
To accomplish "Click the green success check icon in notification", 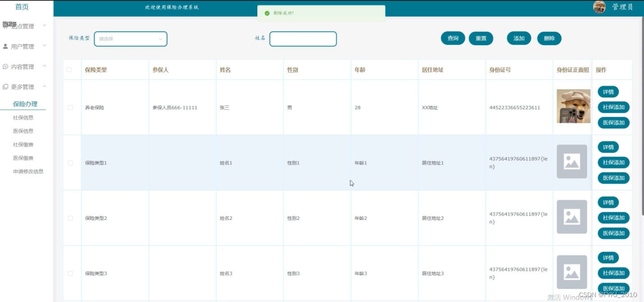I will coord(267,13).
